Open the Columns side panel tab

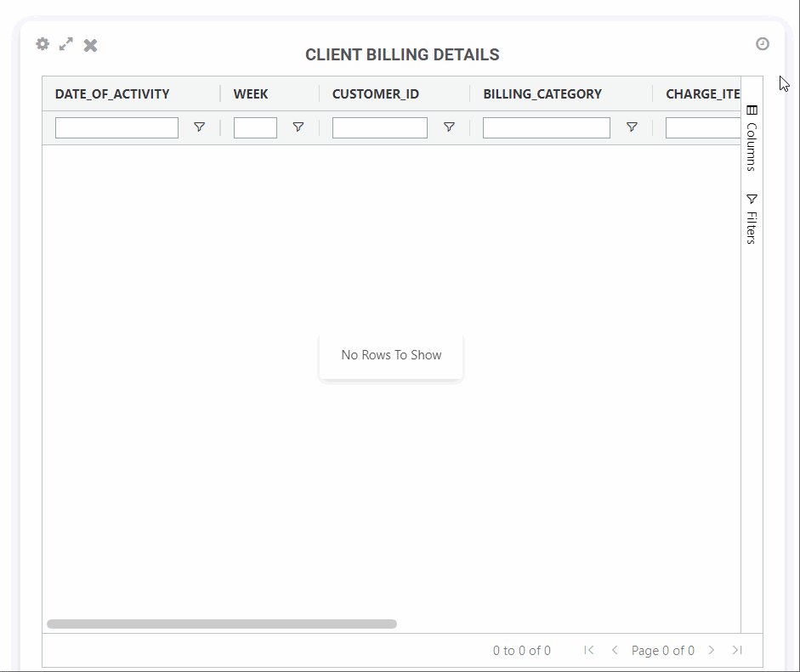(752, 137)
